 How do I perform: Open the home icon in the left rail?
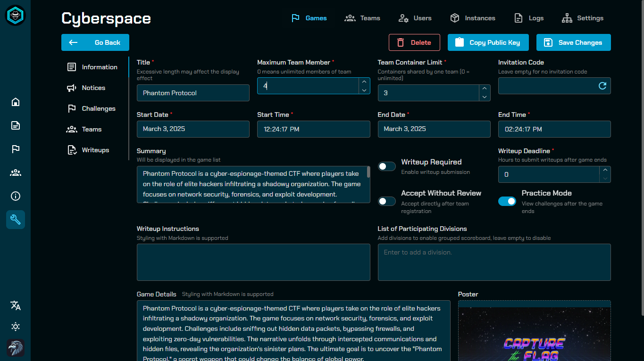click(x=15, y=102)
